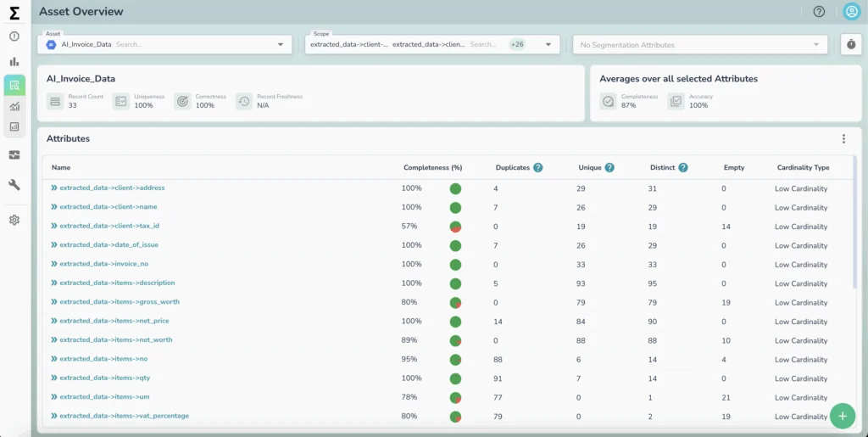Click the help question mark in header
868x437 pixels.
coord(819,12)
